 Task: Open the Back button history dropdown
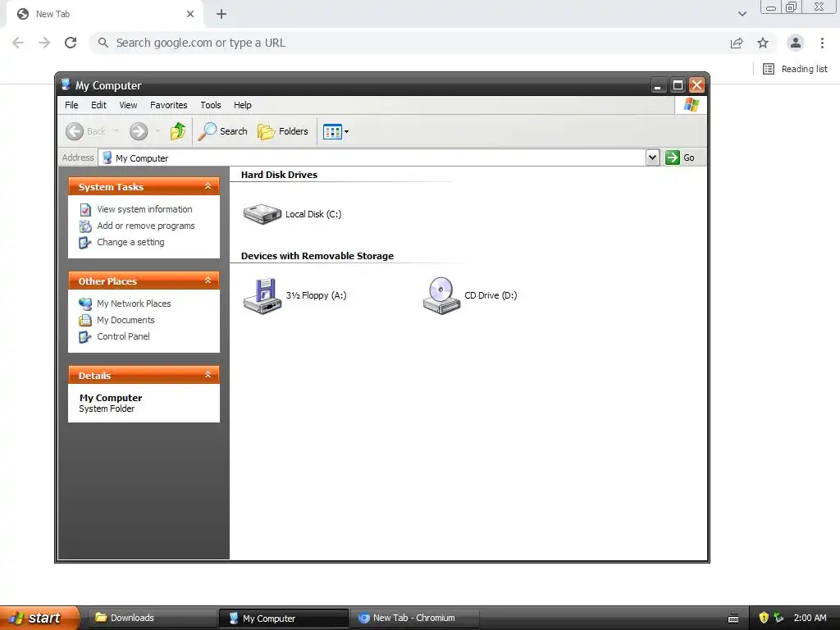point(116,131)
